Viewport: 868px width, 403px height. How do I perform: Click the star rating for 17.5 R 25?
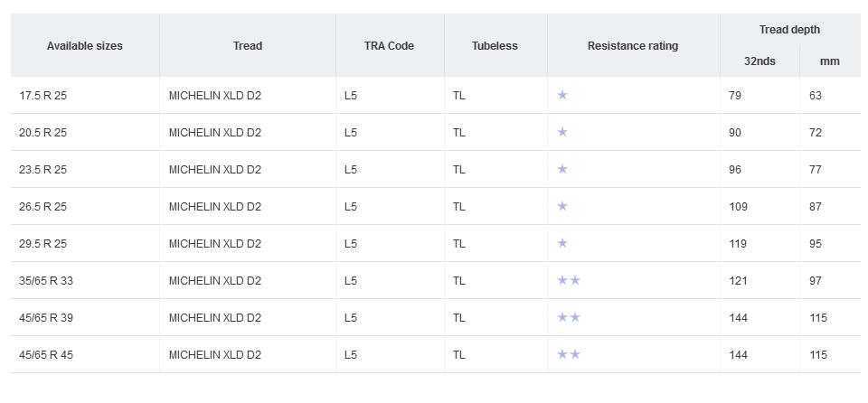(562, 95)
